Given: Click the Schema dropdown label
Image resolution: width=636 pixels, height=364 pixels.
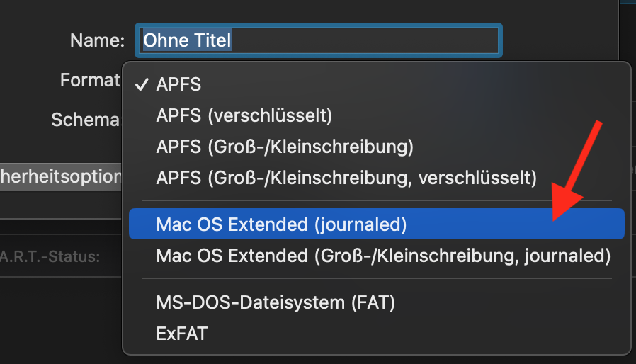Looking at the screenshot, I should (x=85, y=120).
